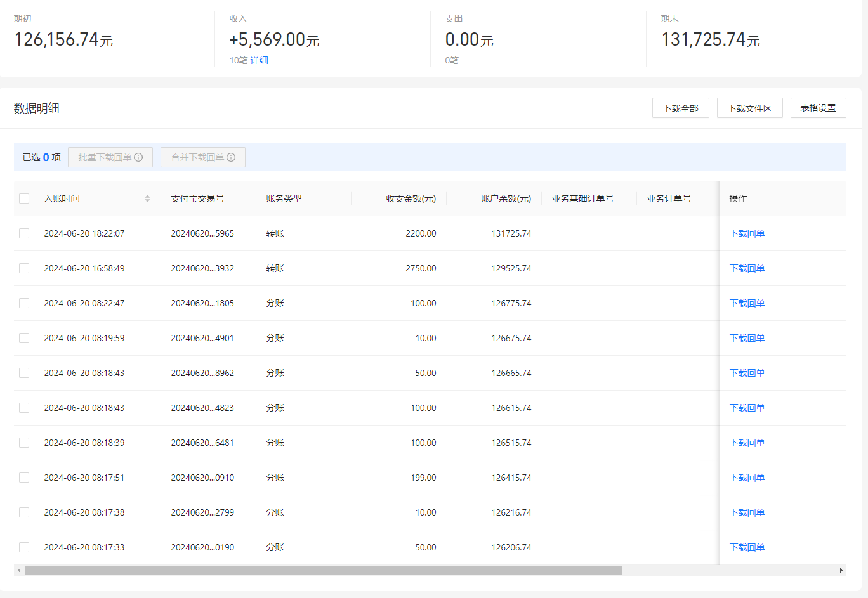Click the balance value 129525.74

511,268
